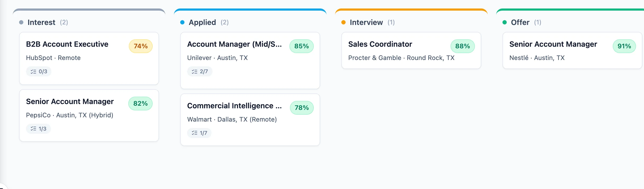Image resolution: width=644 pixels, height=189 pixels.
Task: Open the 1/3 checklist chip on PepsiCo card
Action: (x=38, y=129)
